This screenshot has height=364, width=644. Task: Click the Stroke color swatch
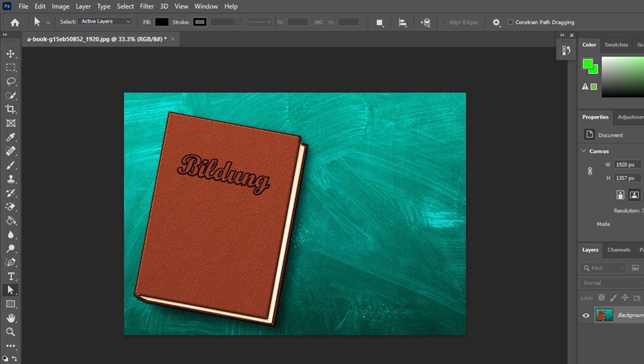click(200, 22)
